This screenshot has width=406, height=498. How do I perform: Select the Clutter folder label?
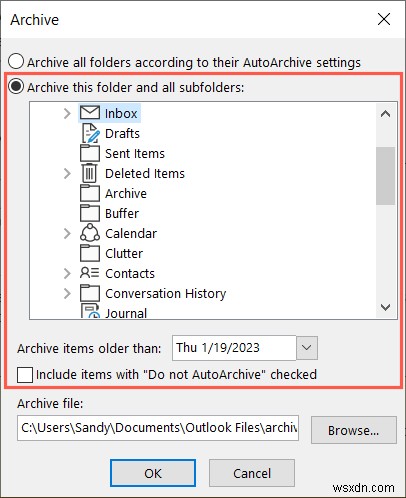click(124, 253)
